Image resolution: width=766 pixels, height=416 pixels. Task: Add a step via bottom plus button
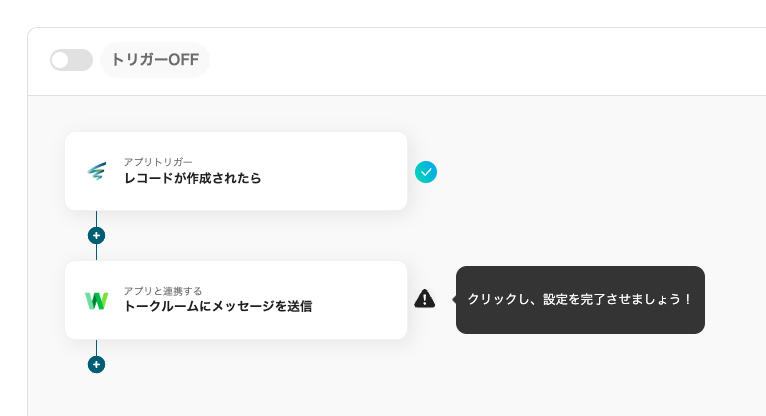[96, 365]
